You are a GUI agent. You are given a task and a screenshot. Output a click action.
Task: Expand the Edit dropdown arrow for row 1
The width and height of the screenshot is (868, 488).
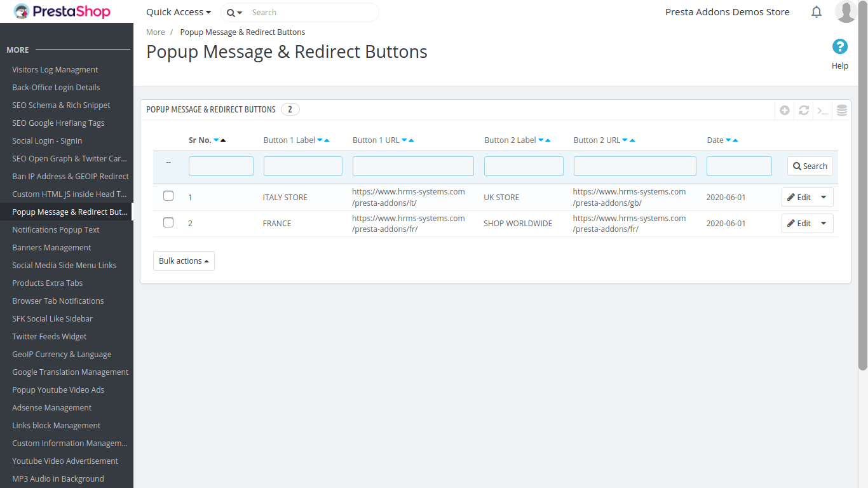824,197
